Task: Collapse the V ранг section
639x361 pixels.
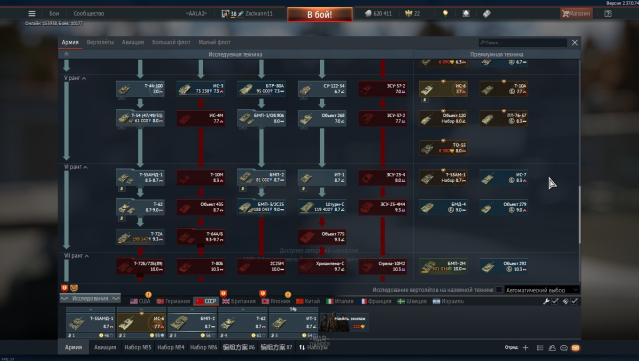Action: [x=75, y=78]
